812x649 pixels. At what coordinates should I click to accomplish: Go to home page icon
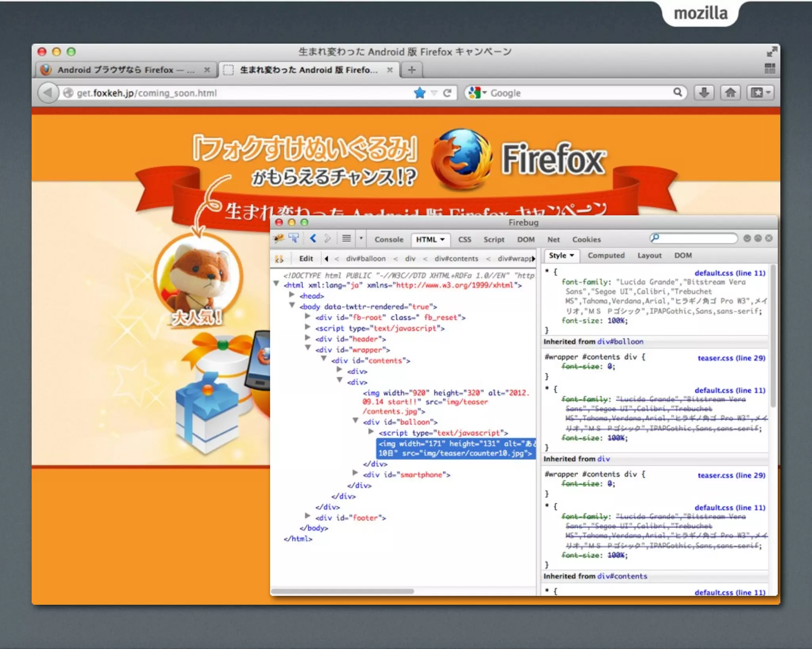click(x=730, y=93)
